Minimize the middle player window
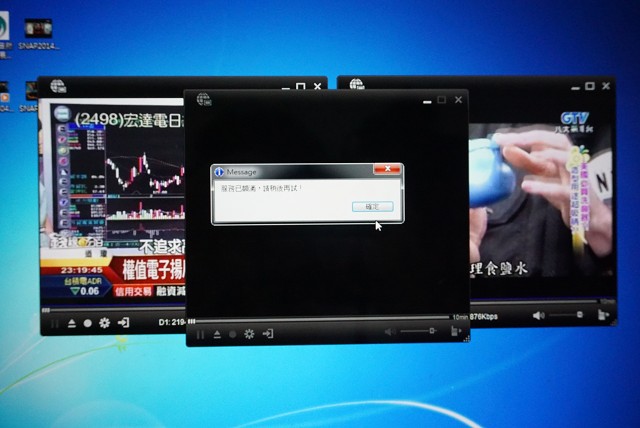640x428 pixels. tap(427, 102)
